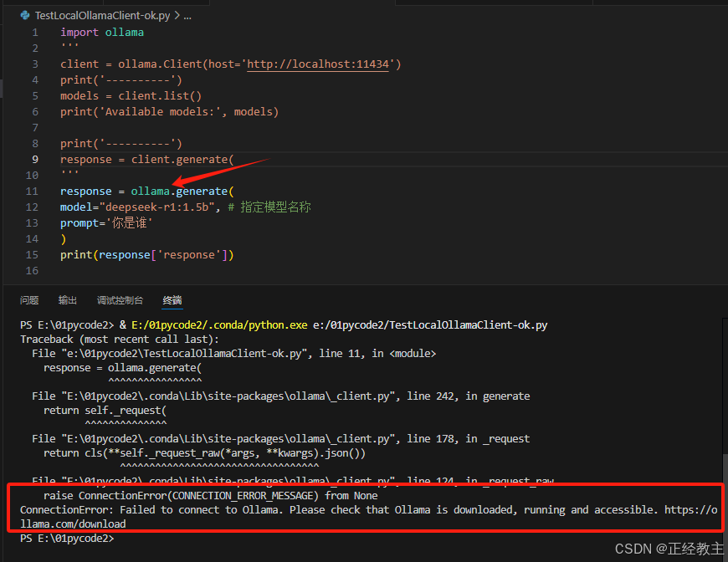Image resolution: width=728 pixels, height=562 pixels.
Task: Open the _client.py line 178 traceback path
Action: [x=281, y=439]
